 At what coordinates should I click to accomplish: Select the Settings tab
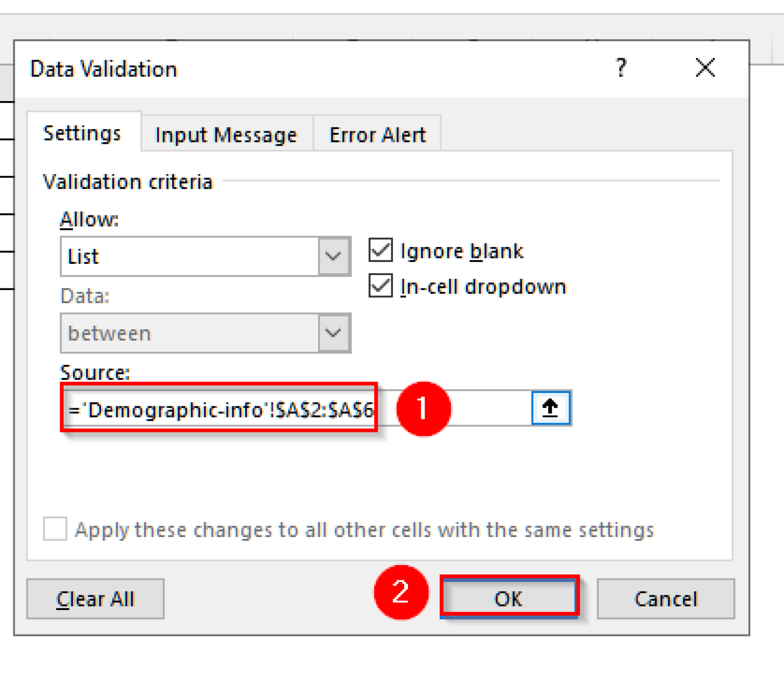(x=82, y=133)
